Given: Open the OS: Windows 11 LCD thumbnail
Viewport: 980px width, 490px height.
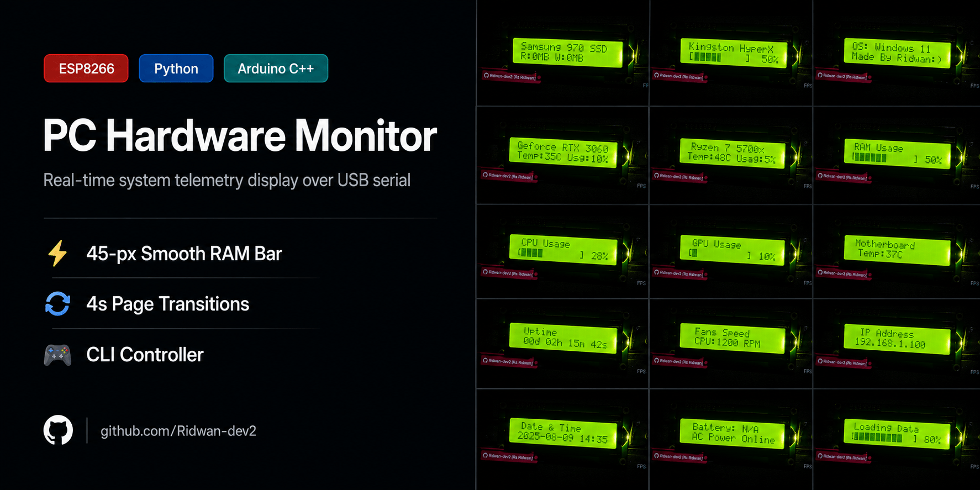Looking at the screenshot, I should (x=897, y=53).
